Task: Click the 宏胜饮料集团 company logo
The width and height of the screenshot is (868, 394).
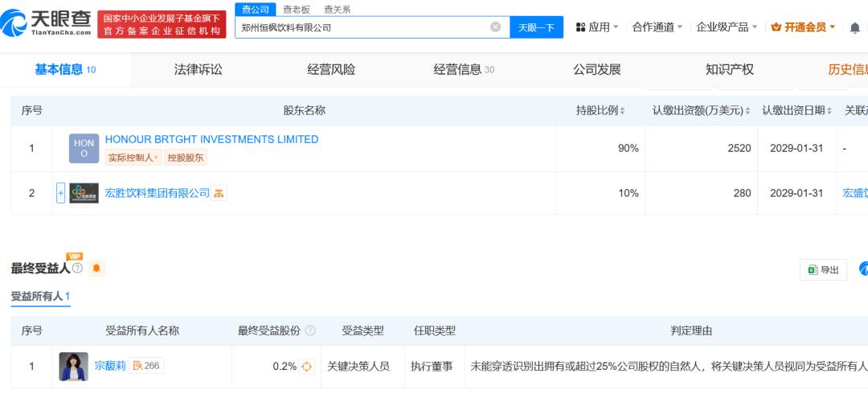Action: click(x=84, y=193)
